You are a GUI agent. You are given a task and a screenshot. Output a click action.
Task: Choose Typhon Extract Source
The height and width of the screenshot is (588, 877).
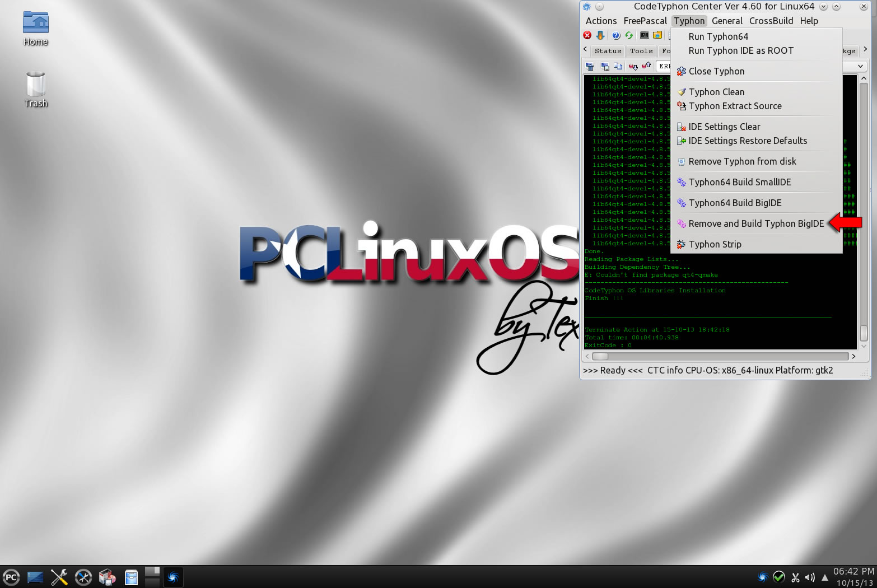pyautogui.click(x=757, y=106)
